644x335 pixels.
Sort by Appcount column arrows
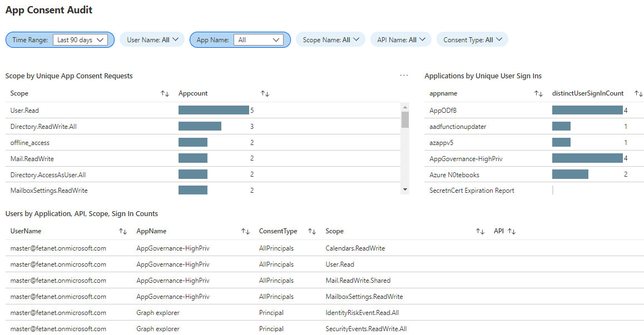(265, 93)
